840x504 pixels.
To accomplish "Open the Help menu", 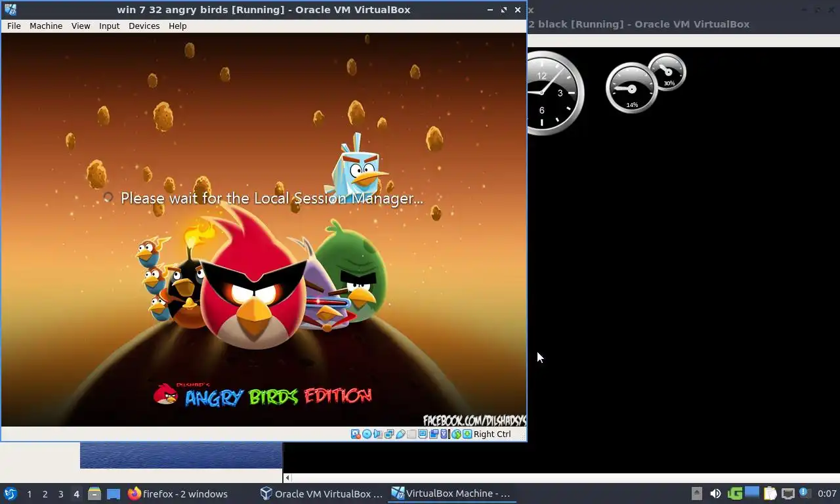I will (177, 26).
